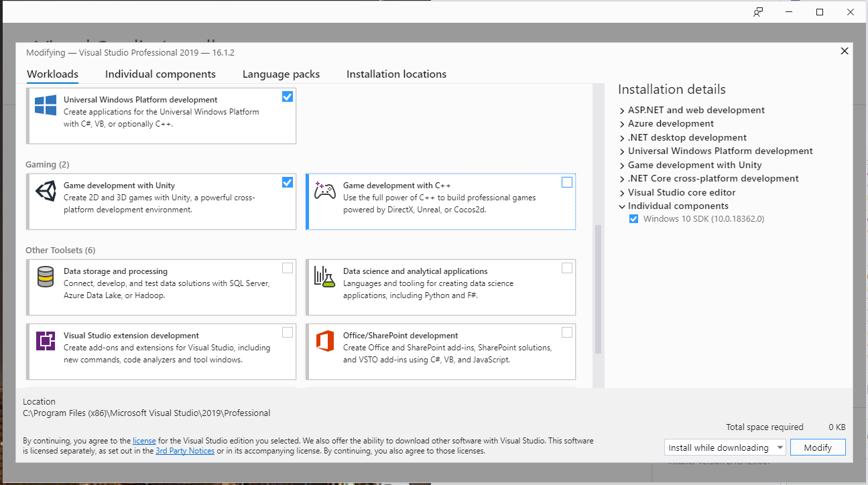Image resolution: width=868 pixels, height=485 pixels.
Task: Expand ASP.NET and web development details
Action: tap(622, 110)
